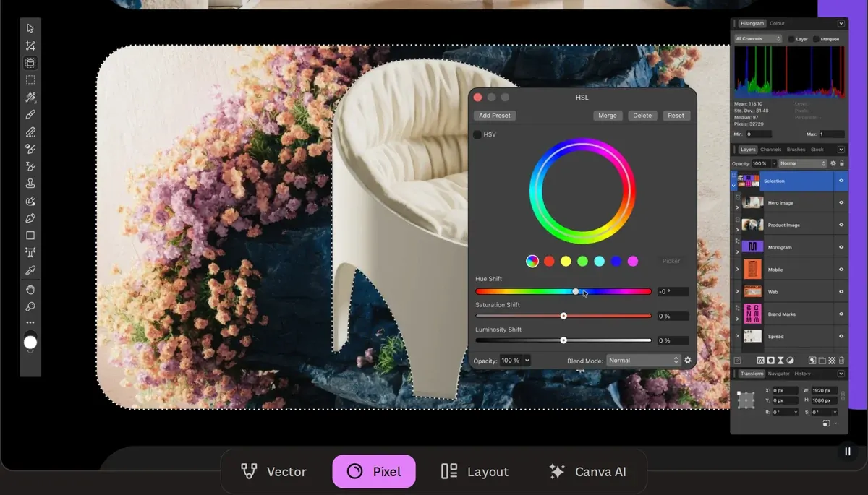Click the Reset button in HSL
The image size is (868, 495).
click(676, 116)
